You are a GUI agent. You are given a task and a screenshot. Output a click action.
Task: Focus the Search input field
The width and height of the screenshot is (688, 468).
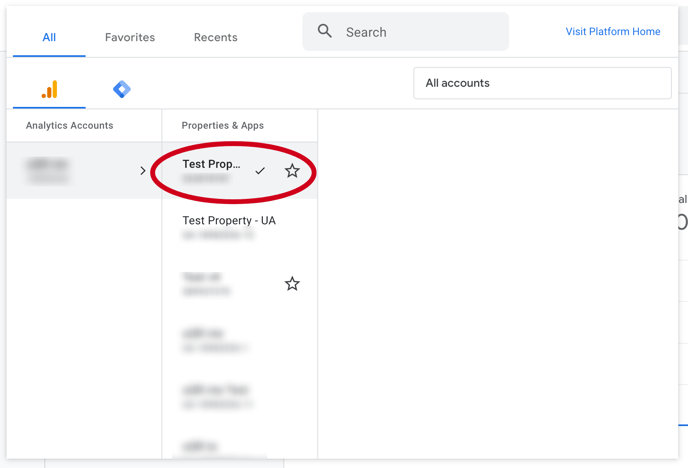coord(405,32)
